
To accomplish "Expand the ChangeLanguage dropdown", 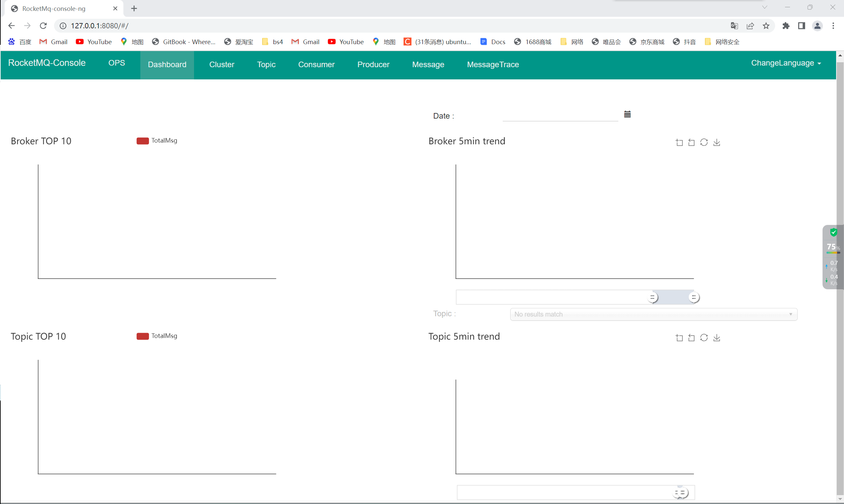I will pos(786,63).
